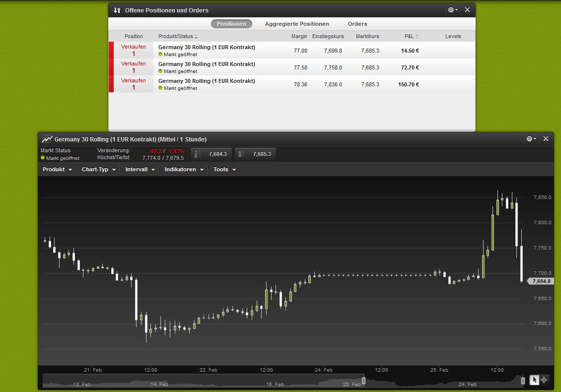Select the pointer cursor mode in the chart
Screen dimensions: 561x392
coord(534,380)
